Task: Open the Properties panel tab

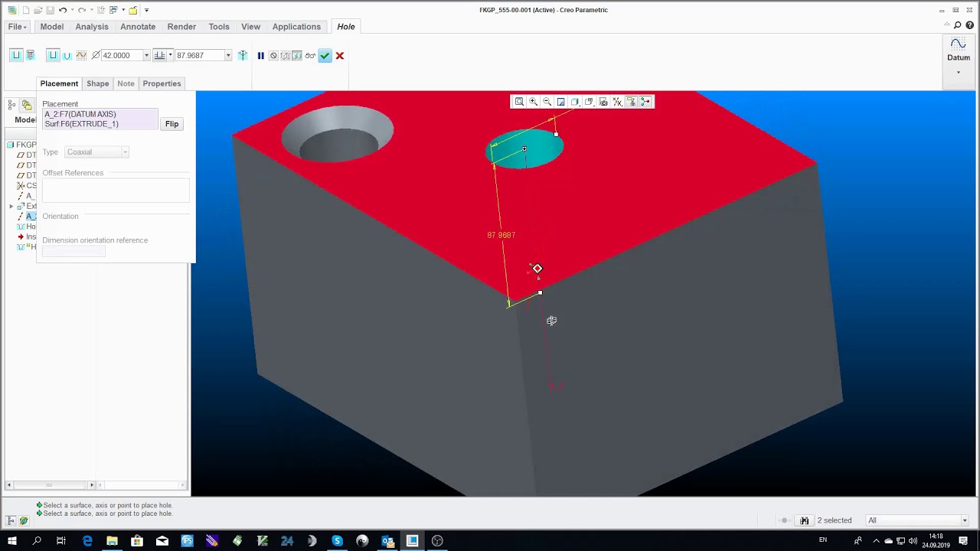Action: [162, 83]
